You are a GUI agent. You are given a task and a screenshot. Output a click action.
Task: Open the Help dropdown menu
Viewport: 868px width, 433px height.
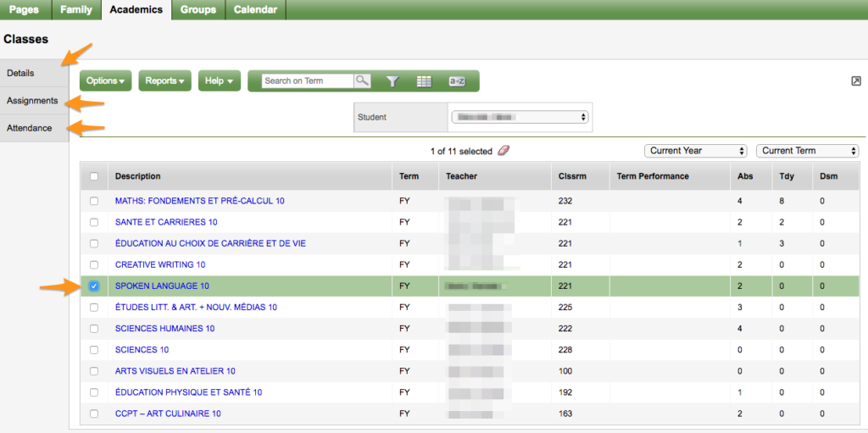tap(220, 81)
